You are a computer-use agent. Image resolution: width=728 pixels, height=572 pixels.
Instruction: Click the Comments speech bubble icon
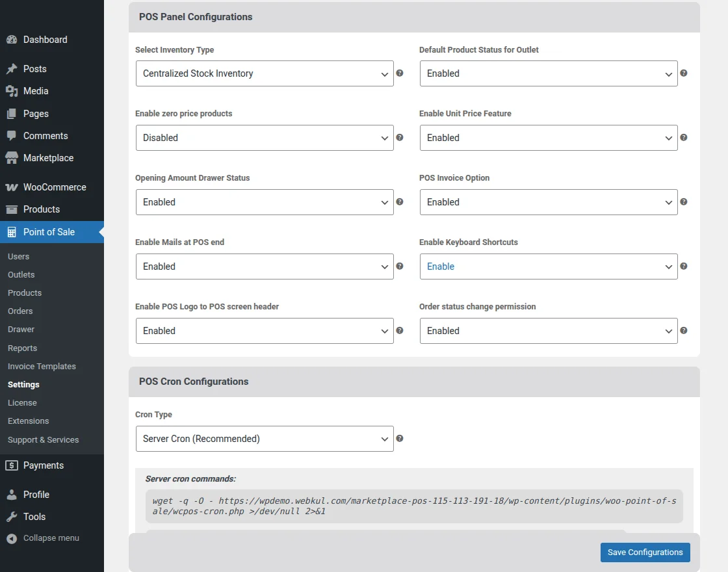pos(12,136)
